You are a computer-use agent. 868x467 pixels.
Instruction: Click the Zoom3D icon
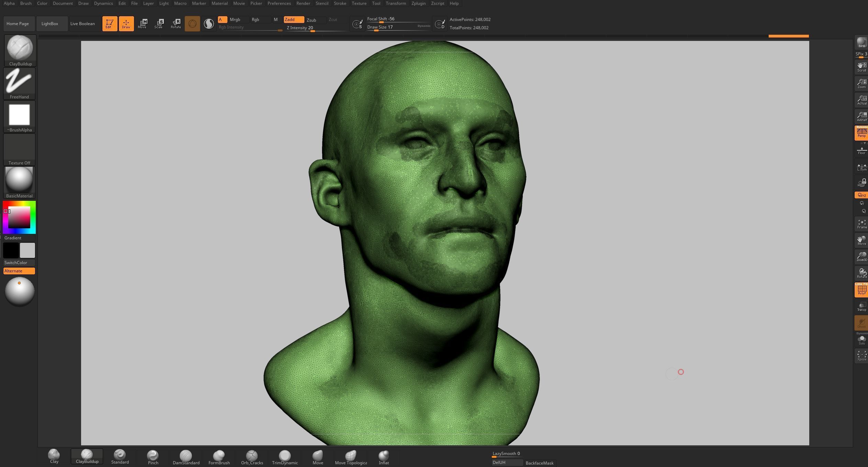tap(861, 257)
